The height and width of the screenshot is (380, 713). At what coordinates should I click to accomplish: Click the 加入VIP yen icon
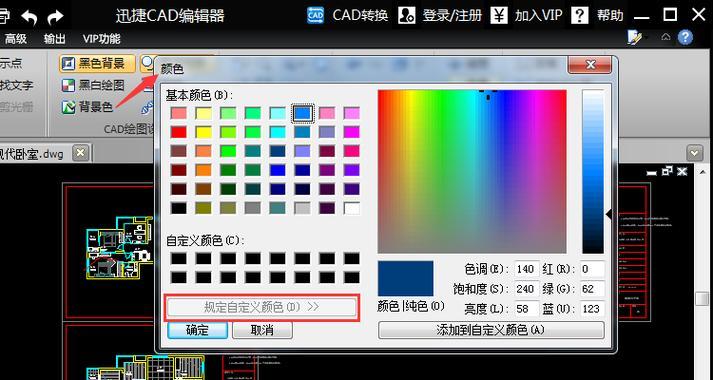coord(499,15)
